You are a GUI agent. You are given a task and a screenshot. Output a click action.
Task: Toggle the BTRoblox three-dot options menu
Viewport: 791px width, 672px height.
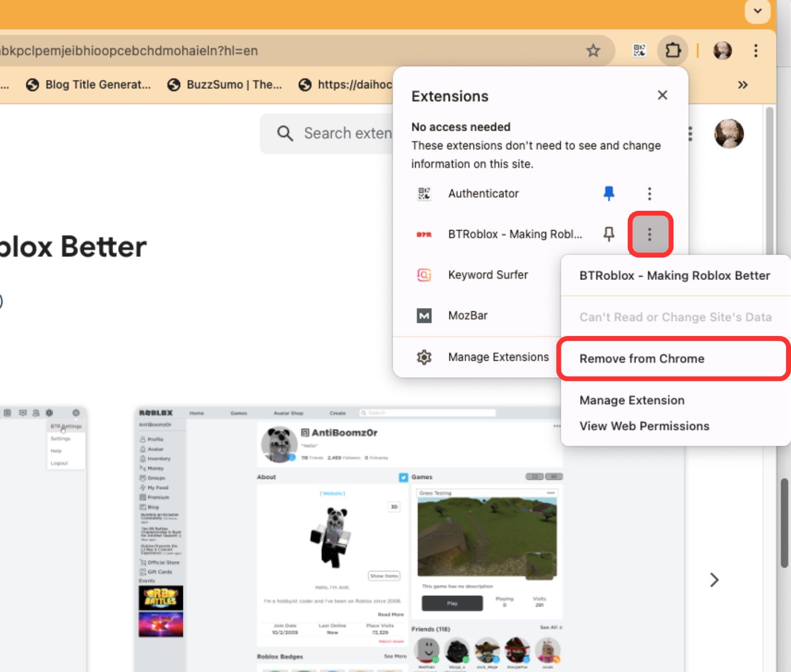[649, 234]
